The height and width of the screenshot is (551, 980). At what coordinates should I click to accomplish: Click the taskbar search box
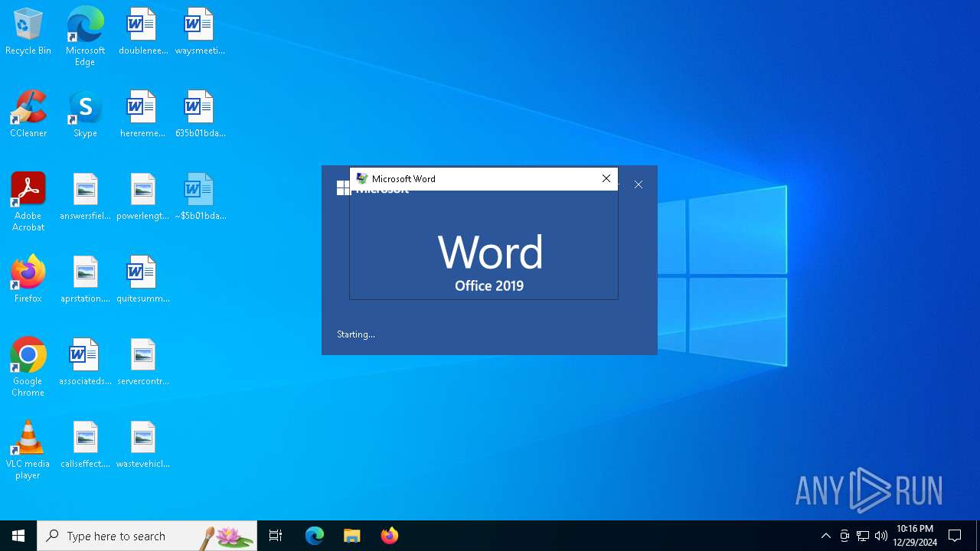(147, 536)
